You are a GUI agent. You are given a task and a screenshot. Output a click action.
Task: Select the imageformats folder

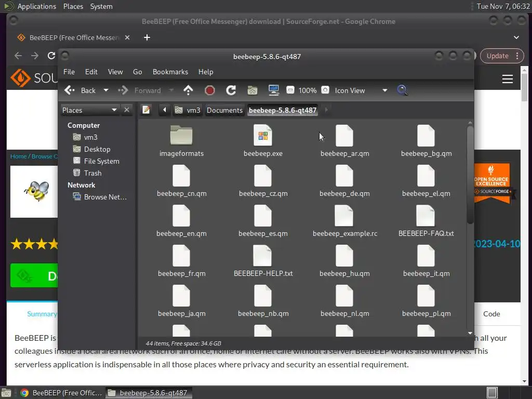tap(181, 141)
